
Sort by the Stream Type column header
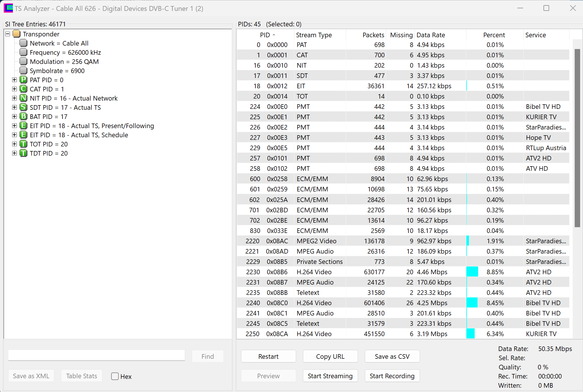pos(314,35)
